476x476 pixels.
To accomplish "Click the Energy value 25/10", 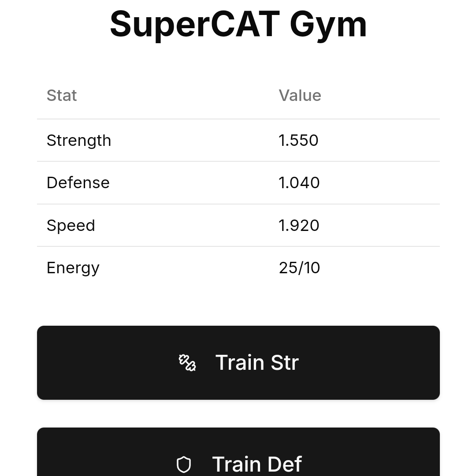I will coord(299,268).
